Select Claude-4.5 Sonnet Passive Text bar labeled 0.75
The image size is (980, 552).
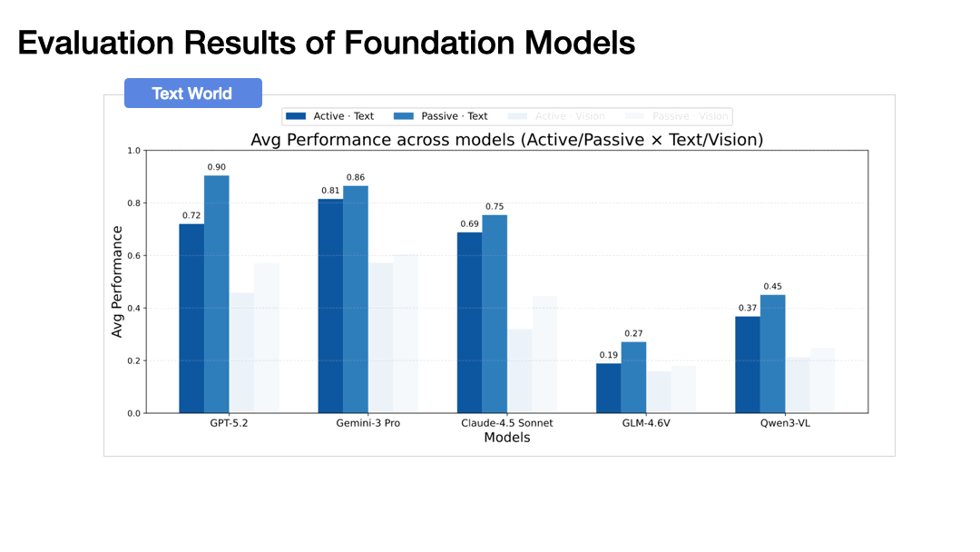(x=495, y=314)
